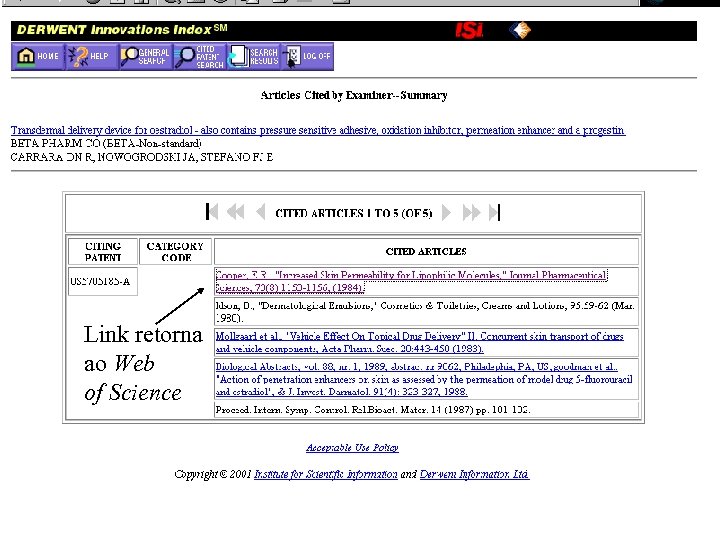Screen dimensions: 720x540
Task: Skip forward several pages with double-right arrow
Action: 471,213
